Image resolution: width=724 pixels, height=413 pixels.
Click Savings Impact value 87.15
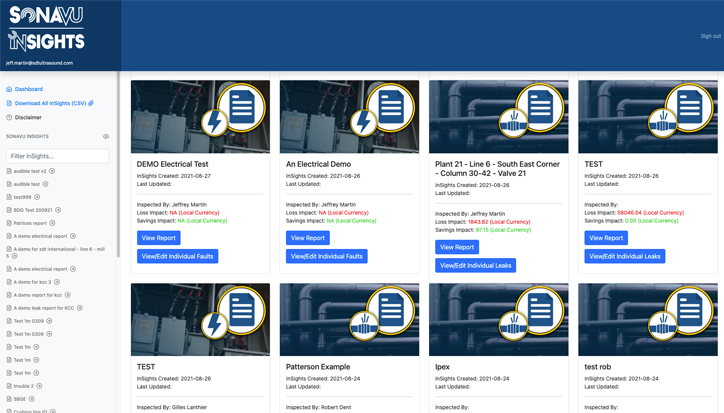point(482,230)
